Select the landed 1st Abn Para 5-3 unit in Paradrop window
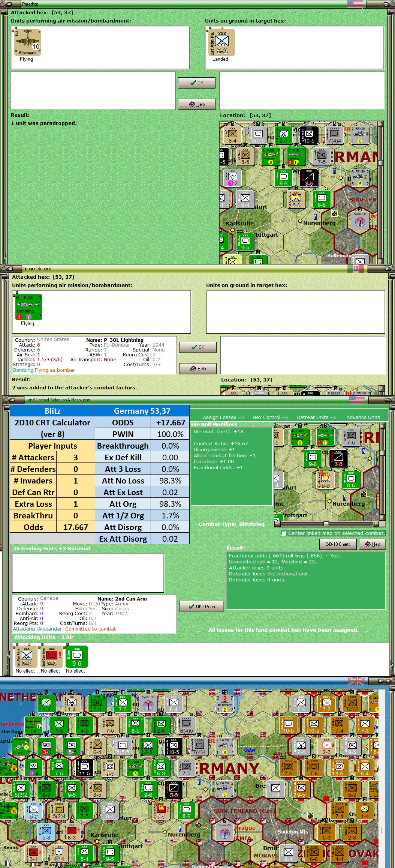 coord(221,42)
